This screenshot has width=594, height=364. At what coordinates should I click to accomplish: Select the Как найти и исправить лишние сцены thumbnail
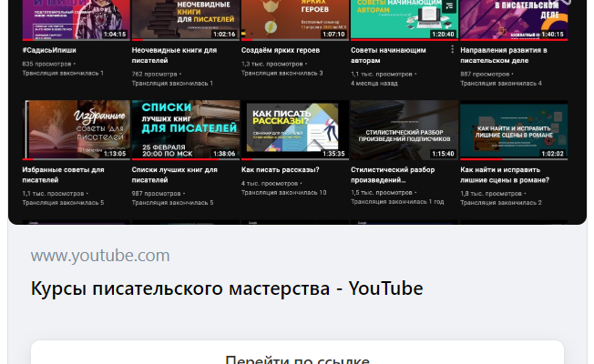tap(514, 129)
